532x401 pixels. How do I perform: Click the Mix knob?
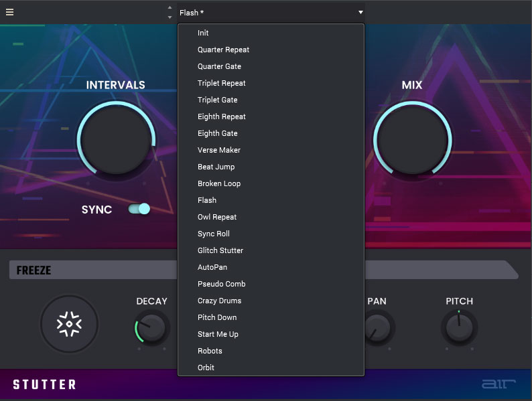[413, 139]
